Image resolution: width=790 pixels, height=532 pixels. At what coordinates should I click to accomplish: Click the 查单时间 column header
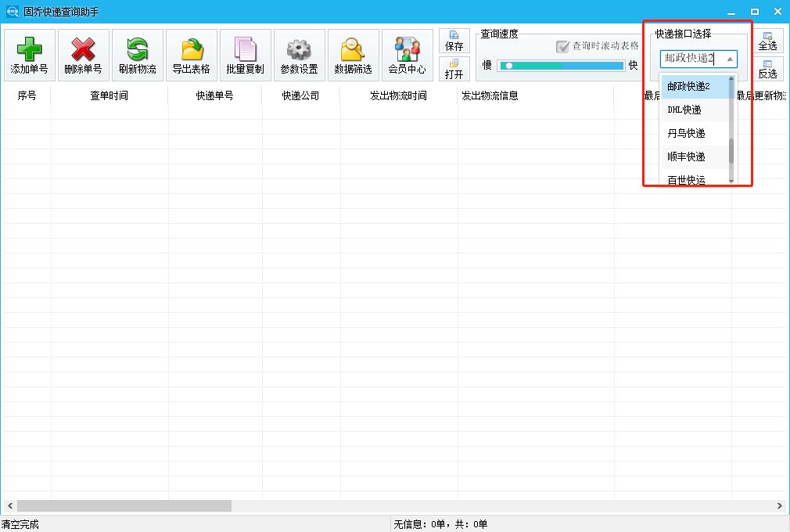109,95
